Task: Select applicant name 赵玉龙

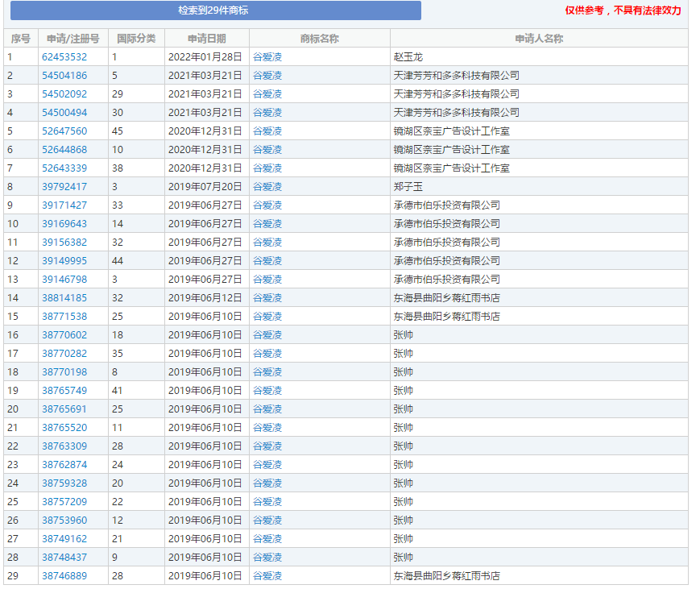Action: click(x=408, y=57)
